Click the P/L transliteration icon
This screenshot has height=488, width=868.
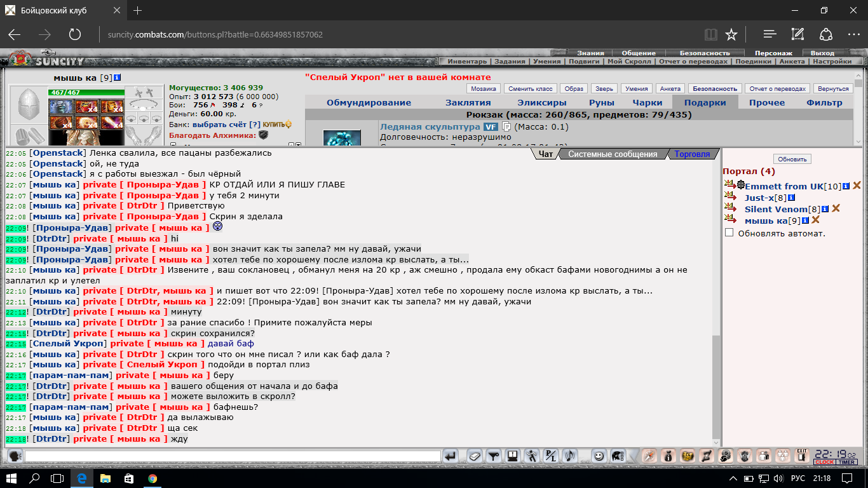coord(551,456)
